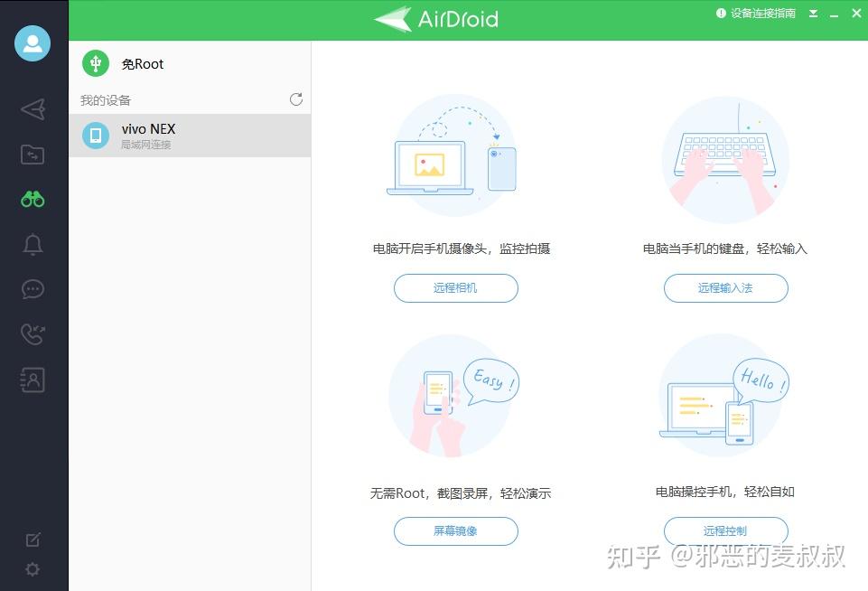The width and height of the screenshot is (868, 591).
Task: Click the AirDroid logo in header
Action: click(x=436, y=19)
